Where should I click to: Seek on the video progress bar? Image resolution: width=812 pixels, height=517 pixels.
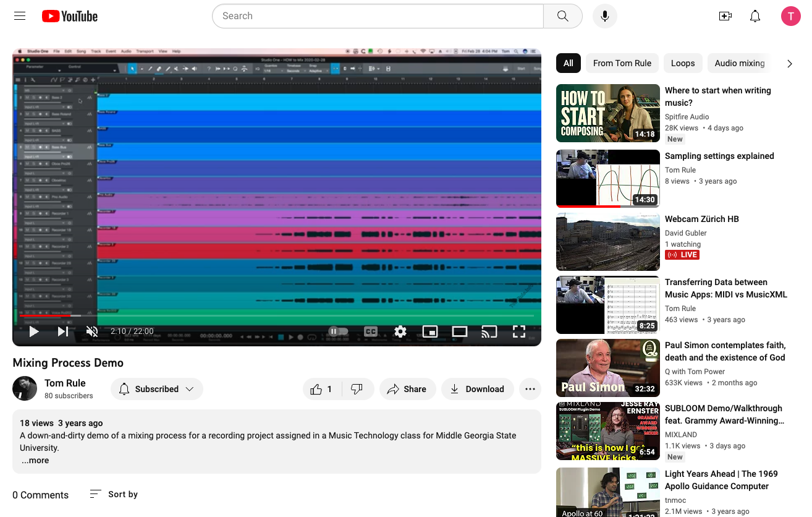tap(277, 315)
